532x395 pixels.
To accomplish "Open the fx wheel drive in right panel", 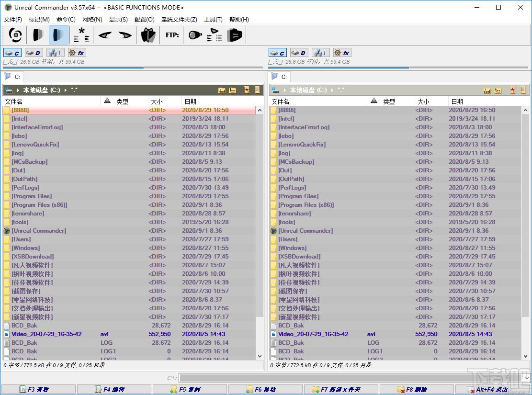I will [x=342, y=53].
